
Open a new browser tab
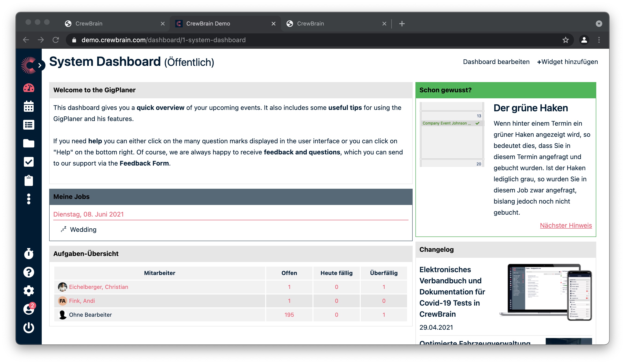402,24
